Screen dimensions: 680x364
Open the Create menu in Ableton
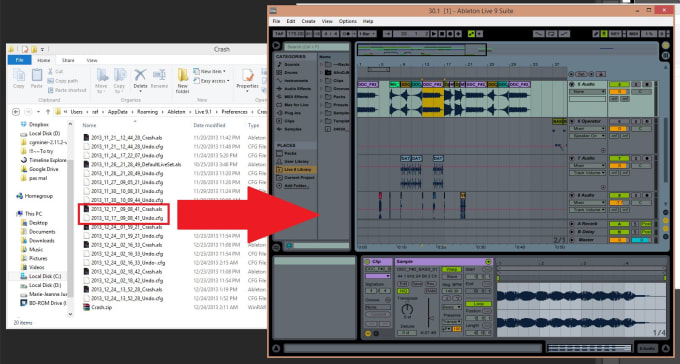click(308, 21)
